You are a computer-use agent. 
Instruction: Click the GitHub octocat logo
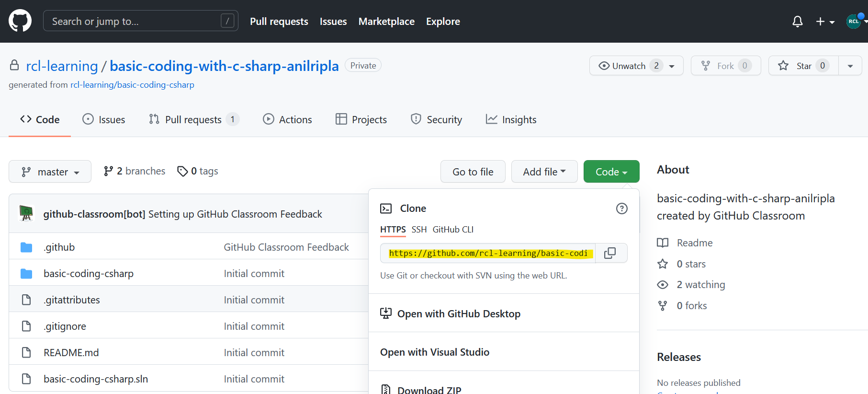(20, 21)
